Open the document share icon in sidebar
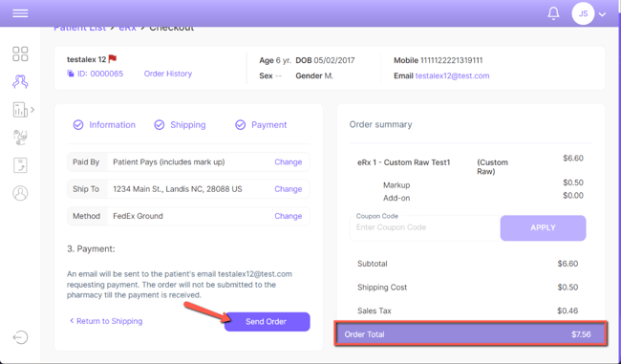 [x=20, y=165]
